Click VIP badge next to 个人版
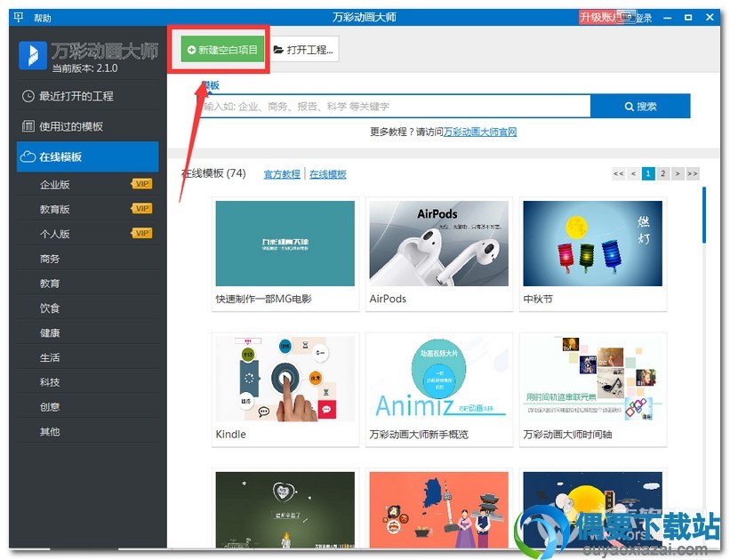 tap(141, 233)
